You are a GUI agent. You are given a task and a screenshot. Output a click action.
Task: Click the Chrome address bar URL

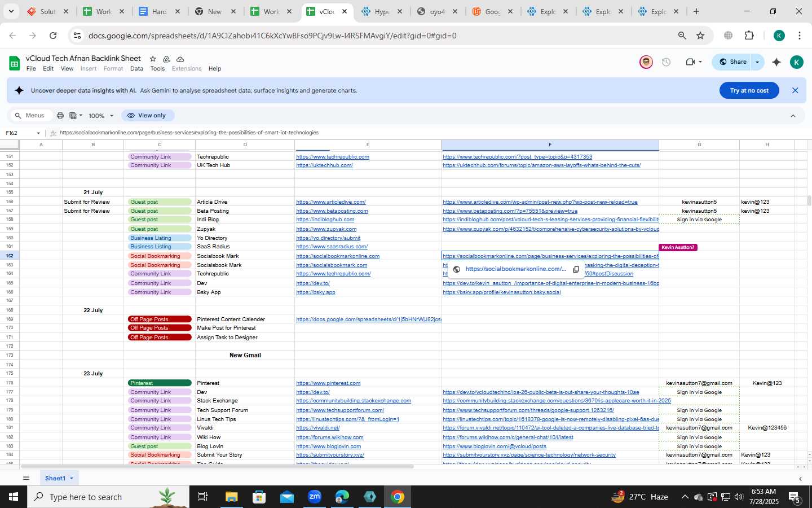pyautogui.click(x=272, y=36)
